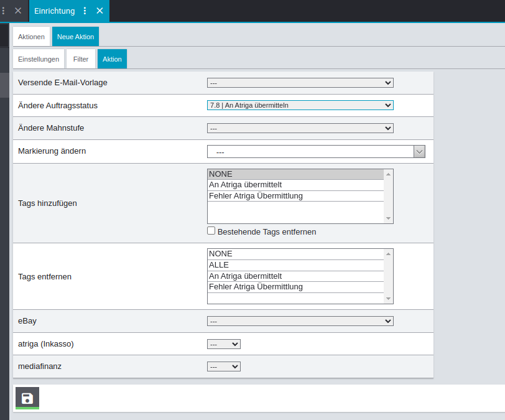Image resolution: width=505 pixels, height=420 pixels.
Task: Click scroll-up arrow of Tags hinzufügen list
Action: coord(389,174)
